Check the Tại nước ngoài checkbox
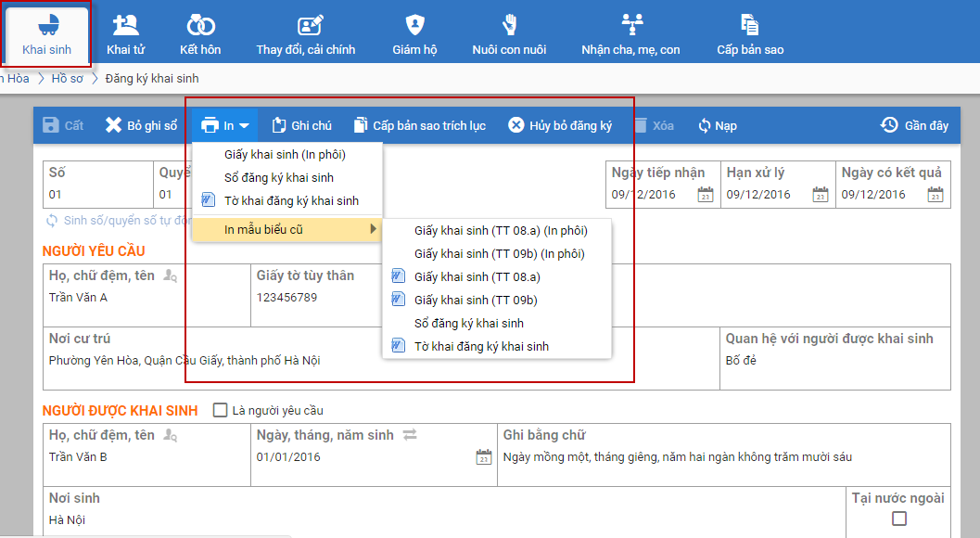 pos(898,519)
